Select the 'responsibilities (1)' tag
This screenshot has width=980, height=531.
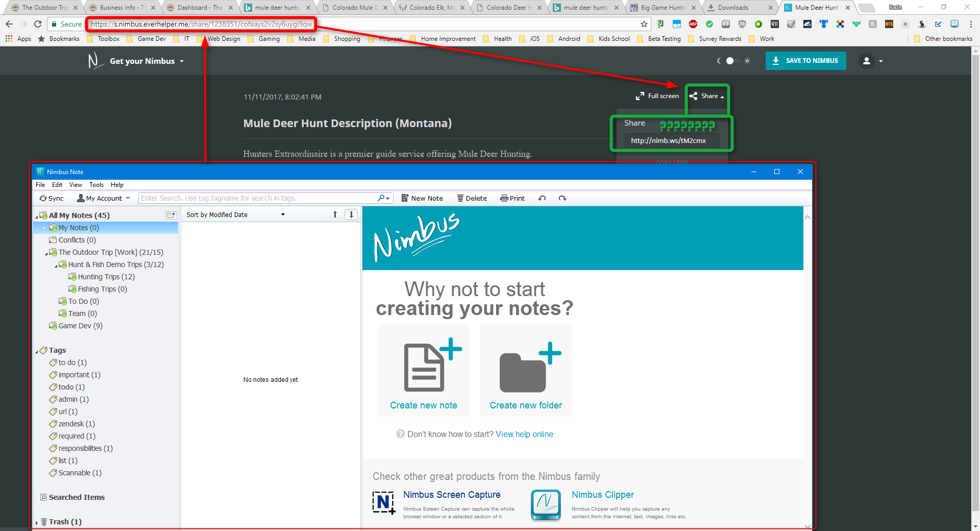(x=81, y=448)
